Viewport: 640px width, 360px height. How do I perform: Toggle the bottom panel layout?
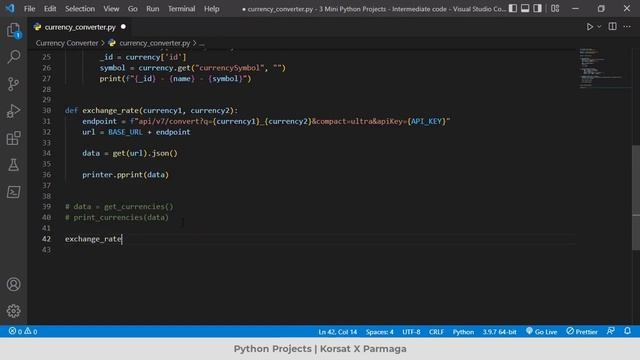coord(525,8)
